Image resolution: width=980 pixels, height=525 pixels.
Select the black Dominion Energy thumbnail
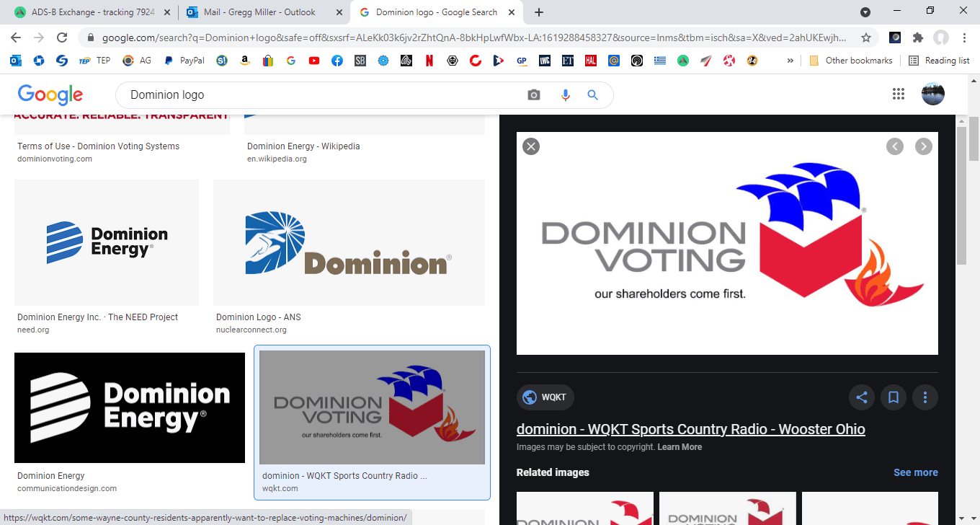tap(130, 407)
